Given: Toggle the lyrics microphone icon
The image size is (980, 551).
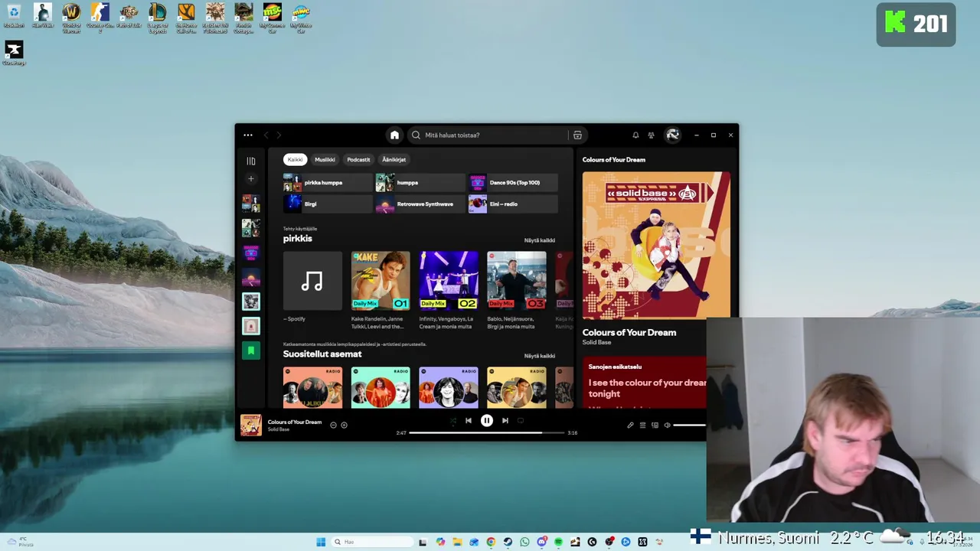Looking at the screenshot, I should point(630,425).
